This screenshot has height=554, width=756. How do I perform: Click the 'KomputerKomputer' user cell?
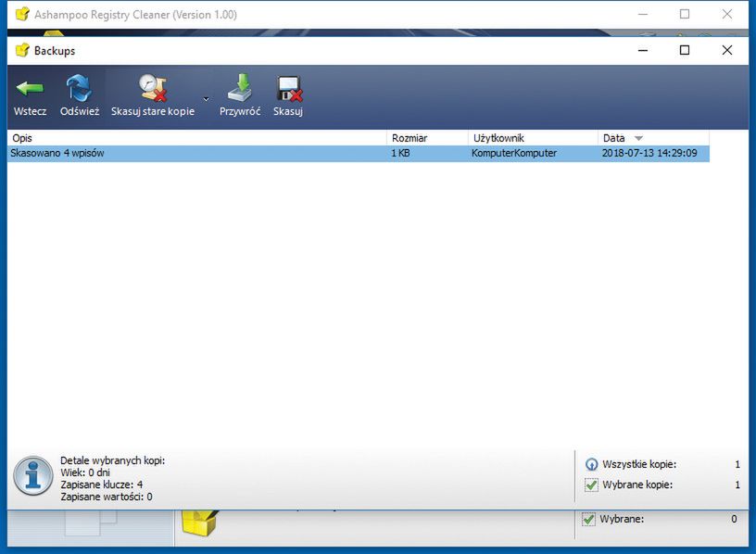coord(514,154)
